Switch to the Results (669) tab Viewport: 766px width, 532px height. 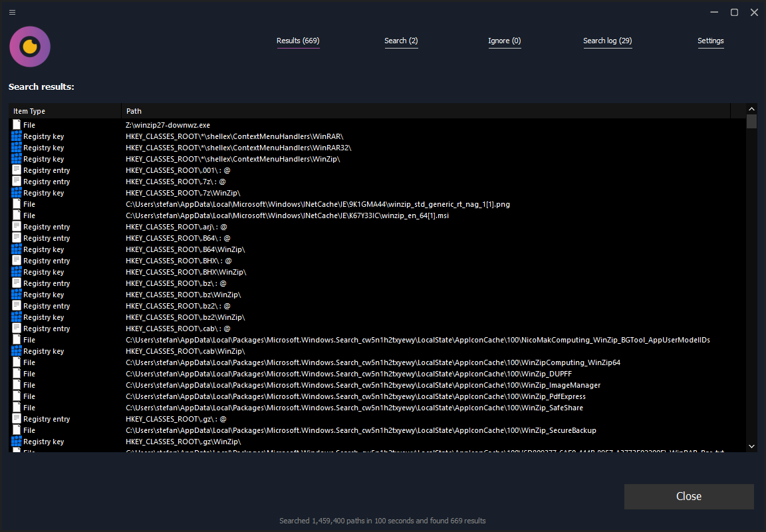click(298, 41)
